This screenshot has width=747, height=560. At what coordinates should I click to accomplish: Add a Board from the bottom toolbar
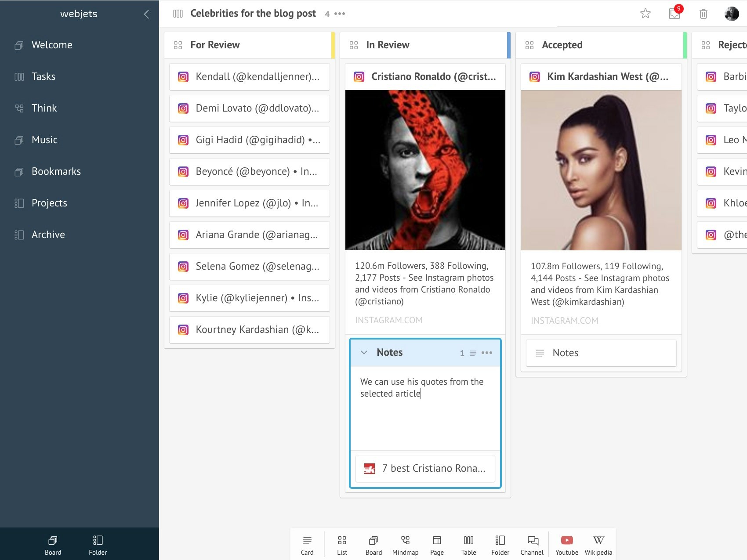coord(373,545)
